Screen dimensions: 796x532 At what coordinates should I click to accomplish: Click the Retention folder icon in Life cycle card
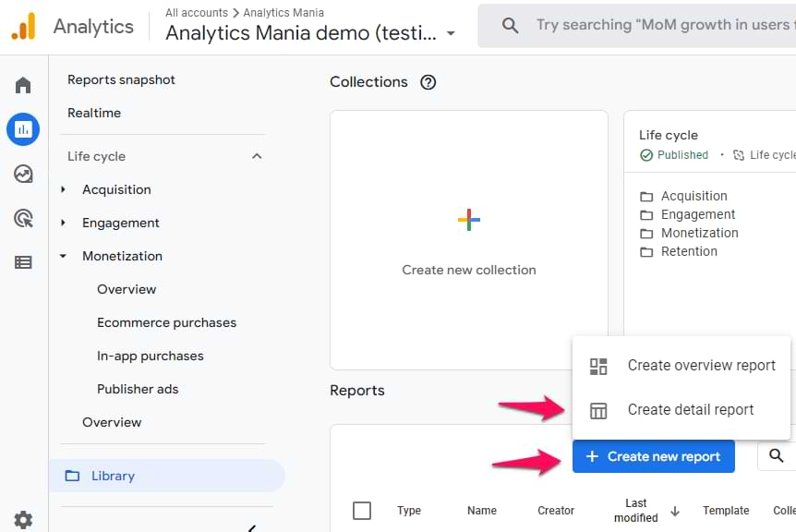coord(646,252)
